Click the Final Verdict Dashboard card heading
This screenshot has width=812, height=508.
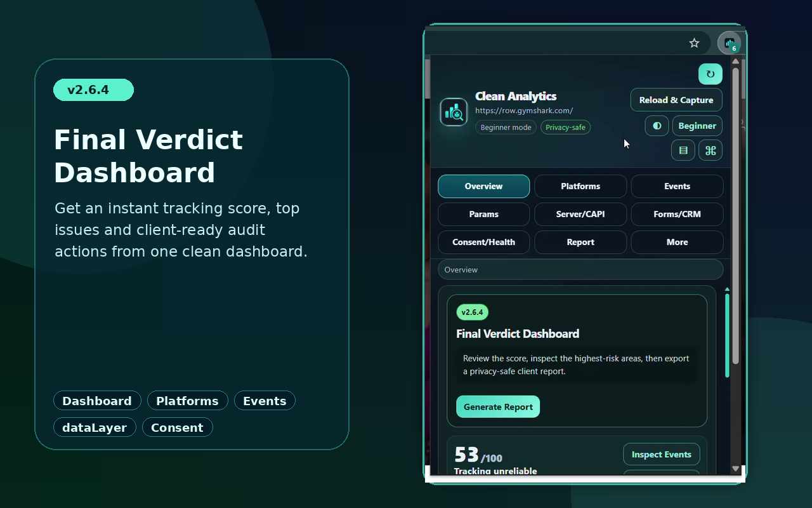point(518,334)
